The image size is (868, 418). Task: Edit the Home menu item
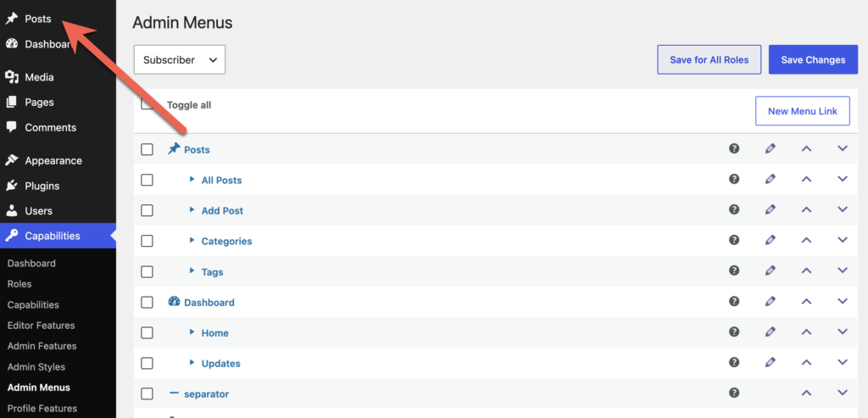click(771, 332)
